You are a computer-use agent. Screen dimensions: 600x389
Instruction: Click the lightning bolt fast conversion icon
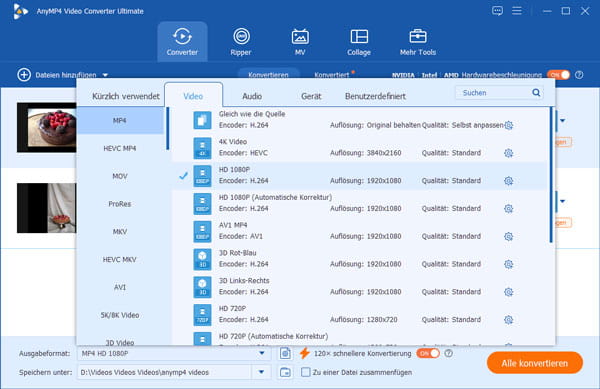click(305, 353)
